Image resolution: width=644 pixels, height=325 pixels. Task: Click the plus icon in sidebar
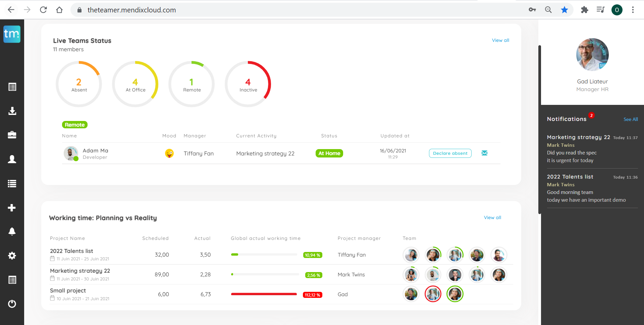click(12, 208)
